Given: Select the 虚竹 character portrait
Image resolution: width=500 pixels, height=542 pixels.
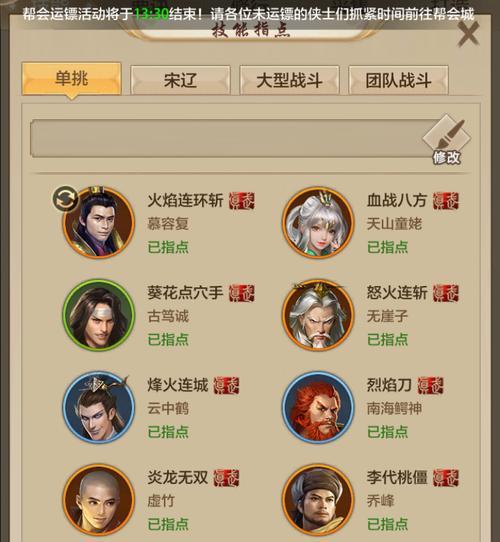Looking at the screenshot, I should 99,500.
